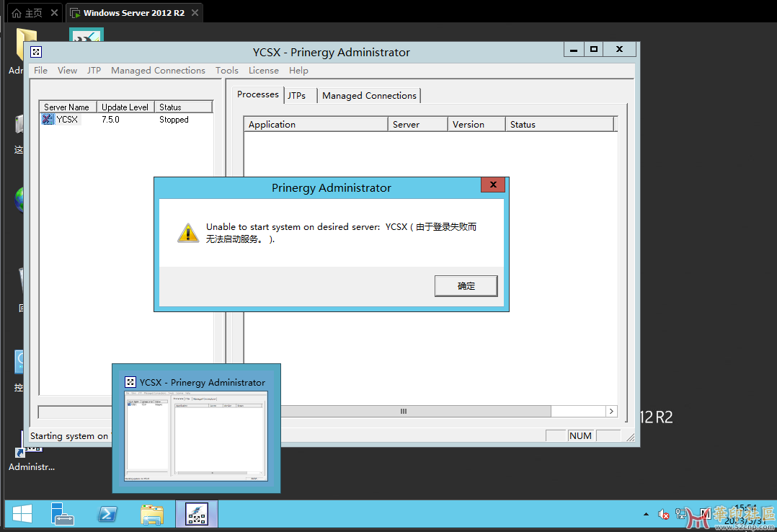
Task: Close the YCSX Prinergy Administrator window
Action: click(x=619, y=49)
